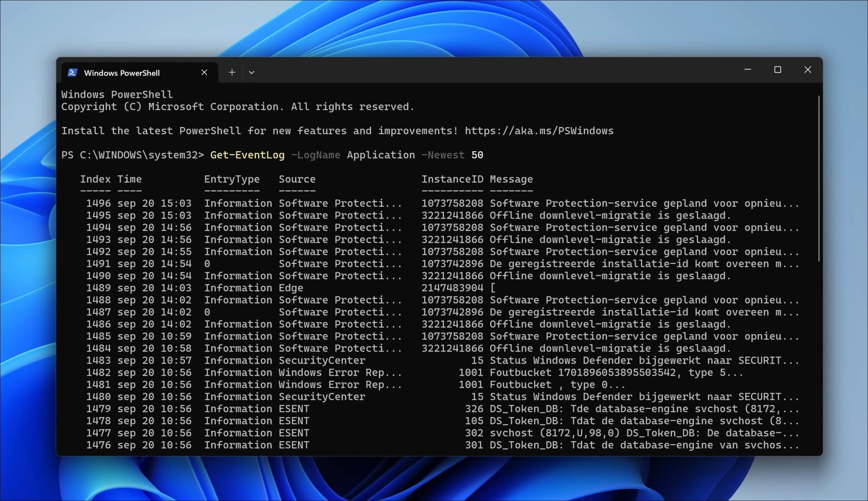Click the https://aka.ms/PSWindows link
The width and height of the screenshot is (868, 501).
539,131
